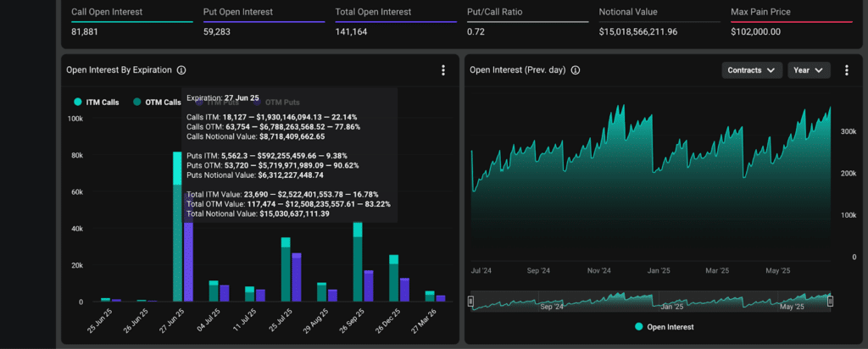Click the Total Open Interest value 141,164
Screen dimensions: 868x349
pyautogui.click(x=351, y=32)
